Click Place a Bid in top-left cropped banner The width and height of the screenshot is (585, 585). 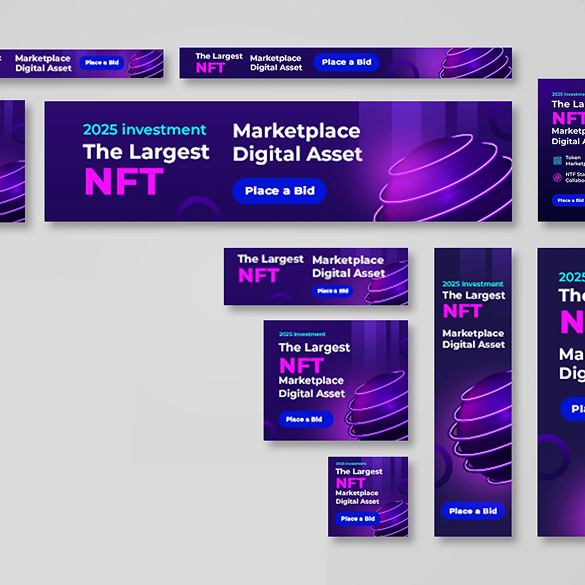102,63
